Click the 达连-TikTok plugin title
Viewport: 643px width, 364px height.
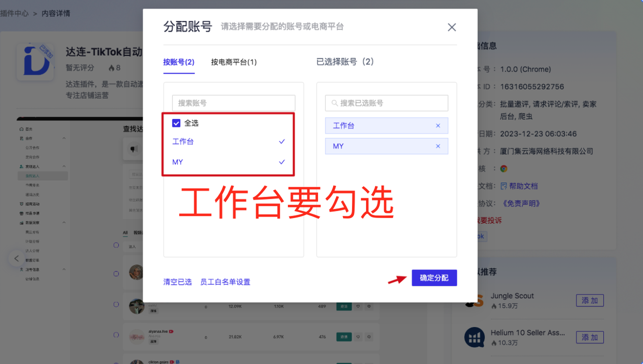tap(104, 52)
